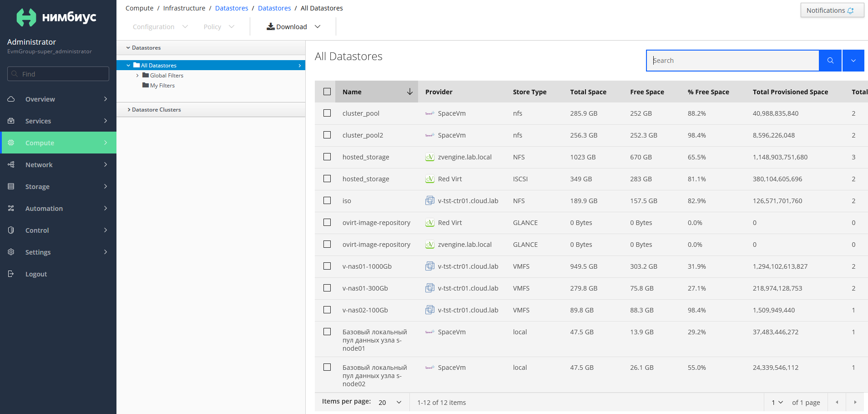Check the v-nas01-1000Gb row checkbox
Screen dimensions: 868x414
coord(327,266)
